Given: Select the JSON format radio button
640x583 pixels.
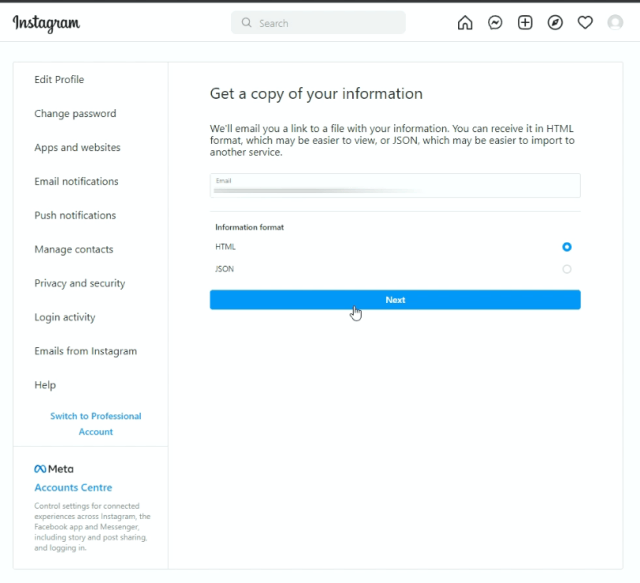Looking at the screenshot, I should pyautogui.click(x=567, y=269).
